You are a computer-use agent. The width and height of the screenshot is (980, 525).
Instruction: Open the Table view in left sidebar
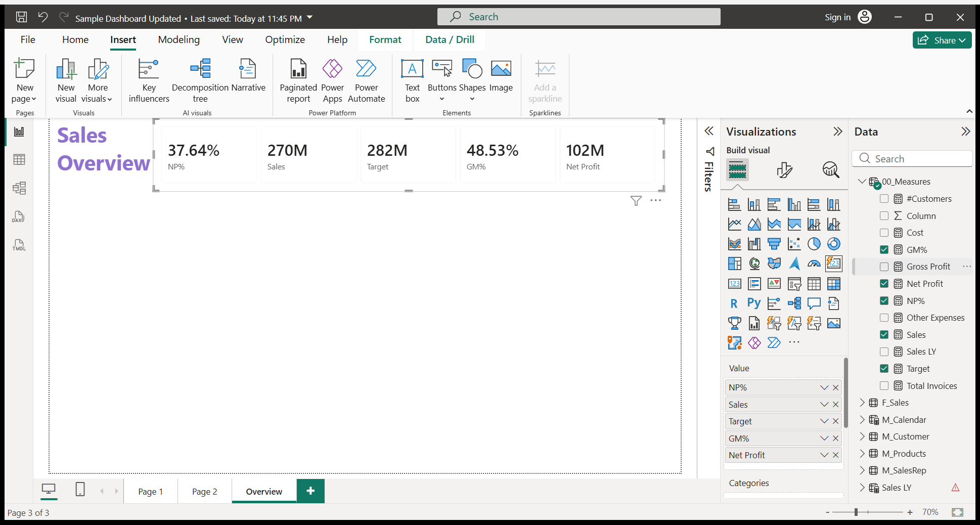tap(19, 160)
